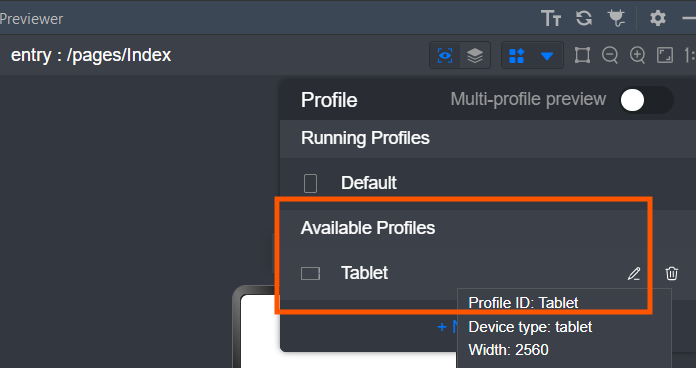Click the entry : /pages/Index path label
This screenshot has width=696, height=368.
pyautogui.click(x=91, y=55)
